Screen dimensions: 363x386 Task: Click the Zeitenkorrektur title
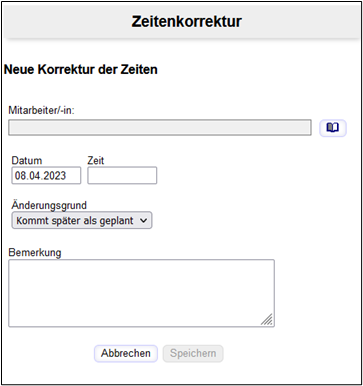click(186, 21)
